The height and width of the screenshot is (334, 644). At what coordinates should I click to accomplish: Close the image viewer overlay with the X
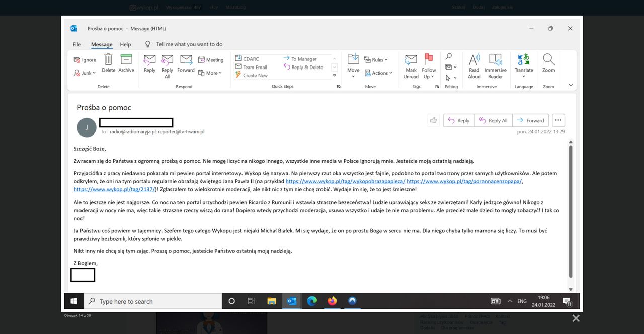(x=576, y=318)
